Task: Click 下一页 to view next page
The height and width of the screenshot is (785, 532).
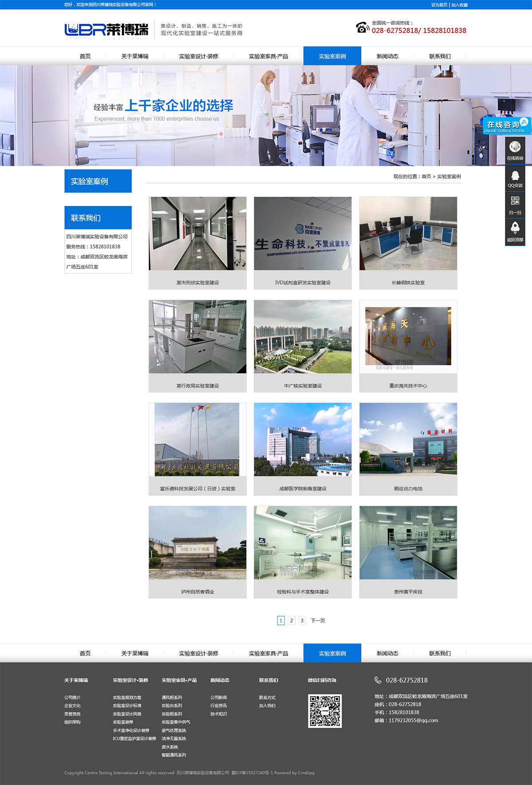Action: click(x=318, y=621)
